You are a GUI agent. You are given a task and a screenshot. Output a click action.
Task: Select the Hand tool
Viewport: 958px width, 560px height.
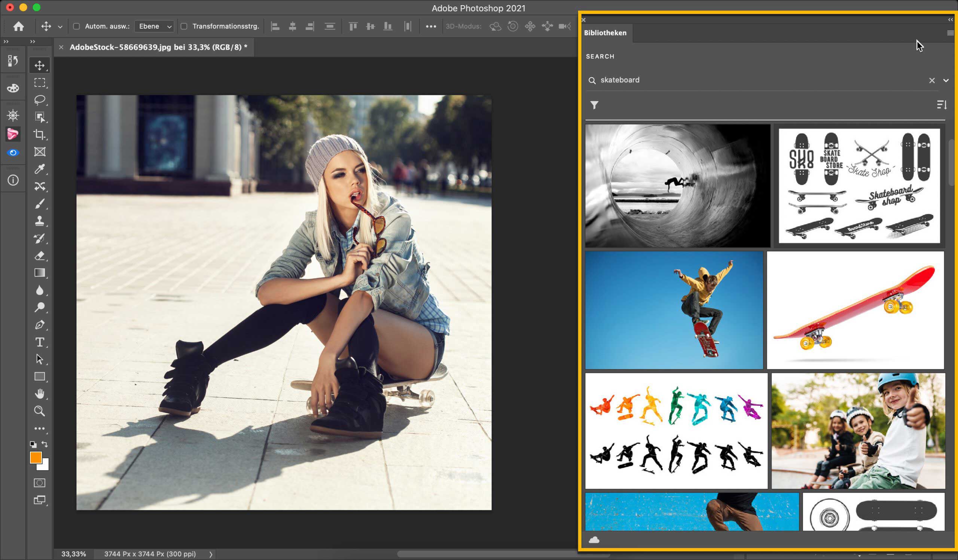click(40, 394)
